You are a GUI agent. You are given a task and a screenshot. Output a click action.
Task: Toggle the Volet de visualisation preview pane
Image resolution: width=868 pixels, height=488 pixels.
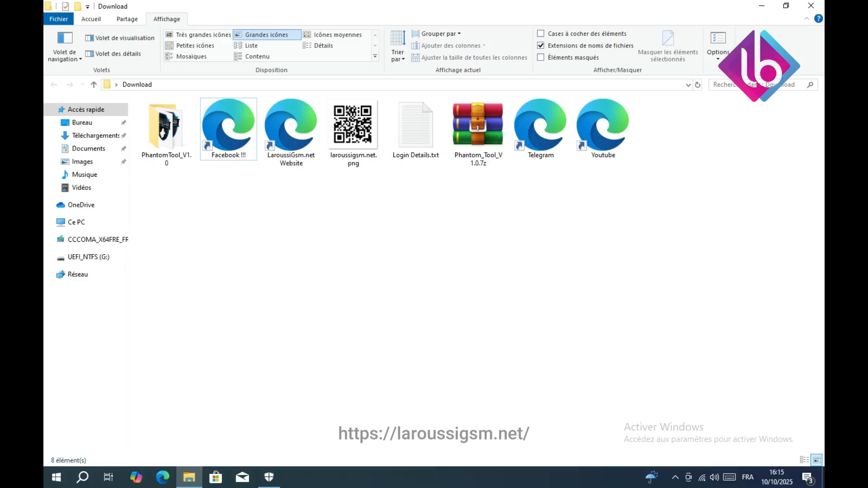point(120,38)
